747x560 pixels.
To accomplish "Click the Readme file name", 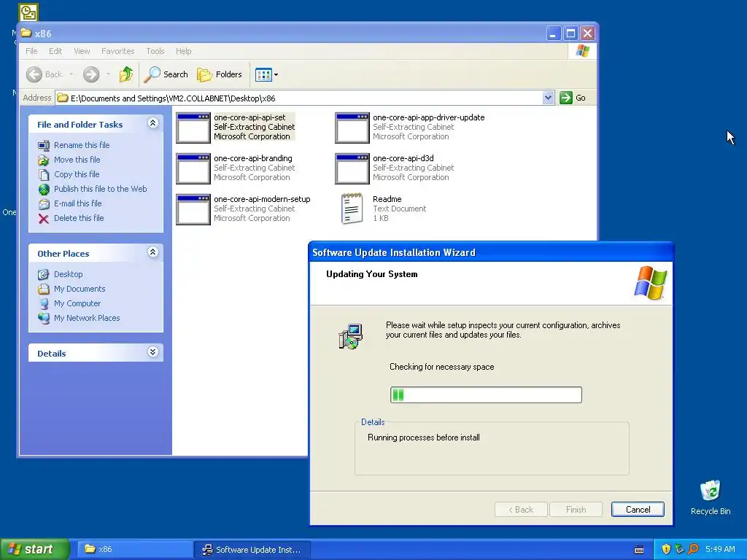I will pyautogui.click(x=387, y=199).
